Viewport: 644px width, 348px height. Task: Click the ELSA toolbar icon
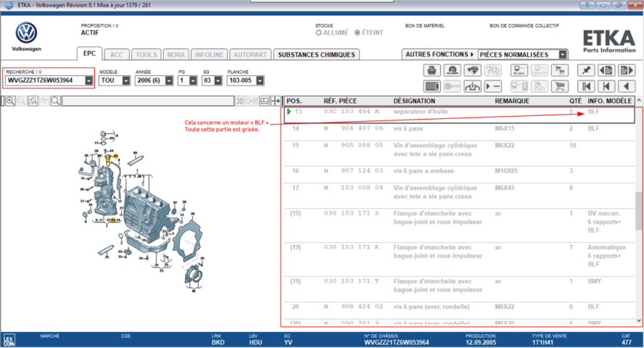click(x=519, y=70)
